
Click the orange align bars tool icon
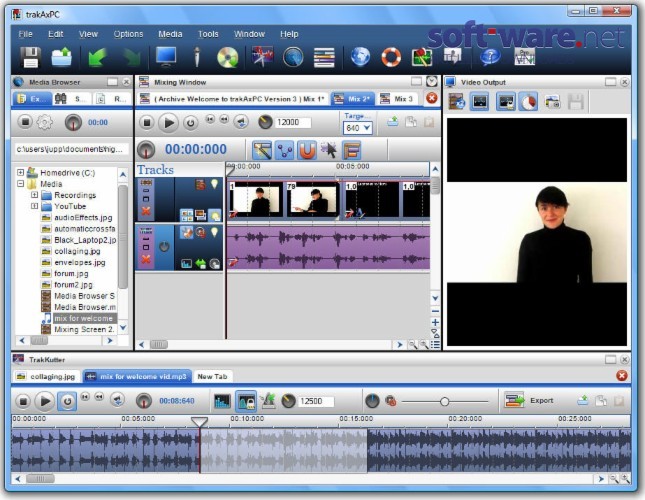click(351, 150)
